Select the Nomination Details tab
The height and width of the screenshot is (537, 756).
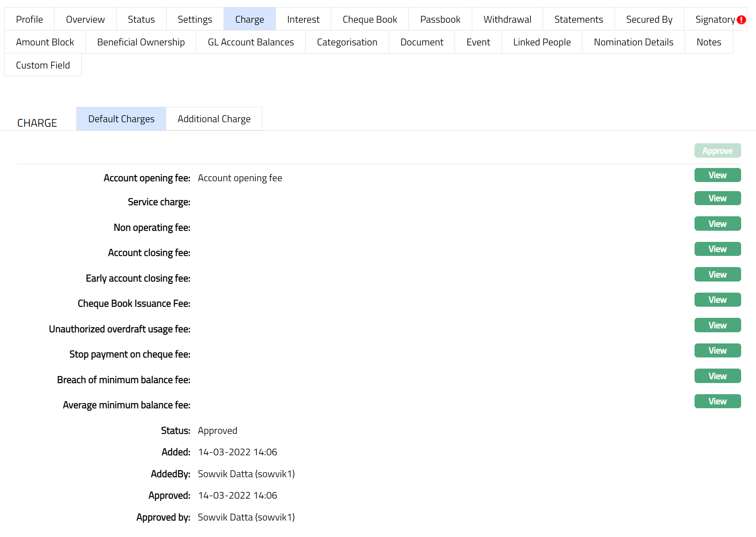(x=633, y=42)
